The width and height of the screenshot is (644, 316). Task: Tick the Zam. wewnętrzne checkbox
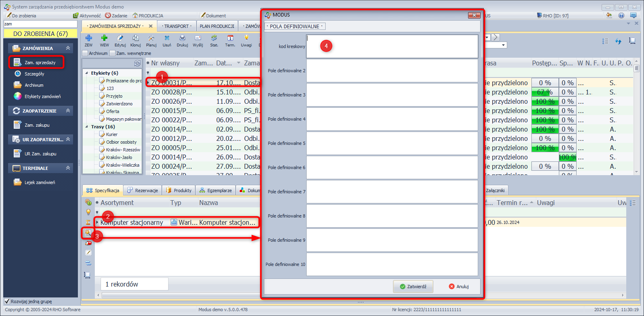(113, 53)
